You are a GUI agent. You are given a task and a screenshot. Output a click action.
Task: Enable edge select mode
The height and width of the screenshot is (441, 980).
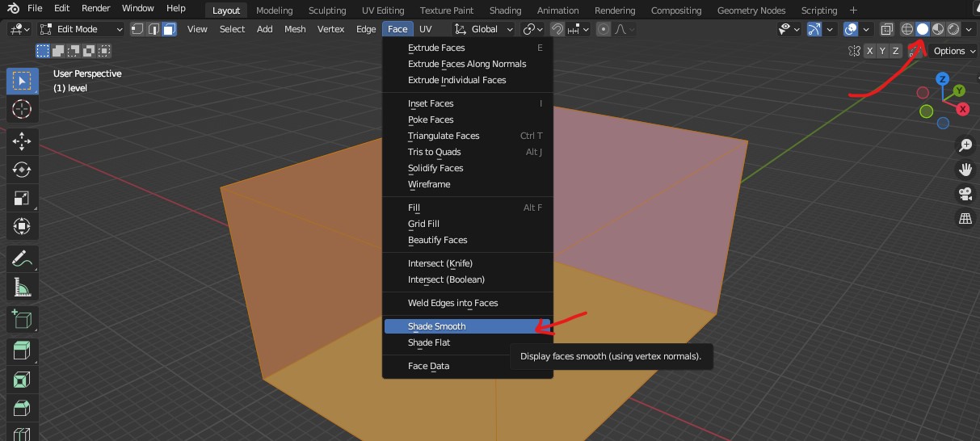point(154,29)
